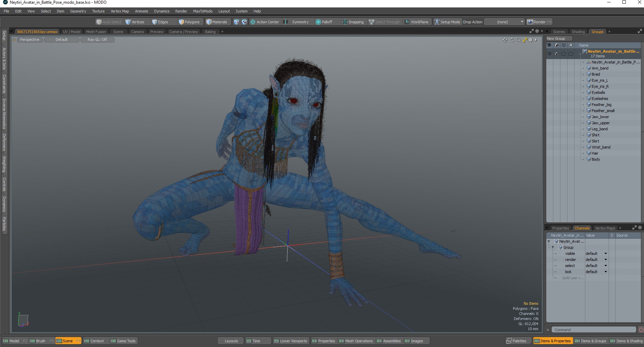Open the Default shading style dropdown
Image resolution: width=644 pixels, height=347 pixels.
62,40
